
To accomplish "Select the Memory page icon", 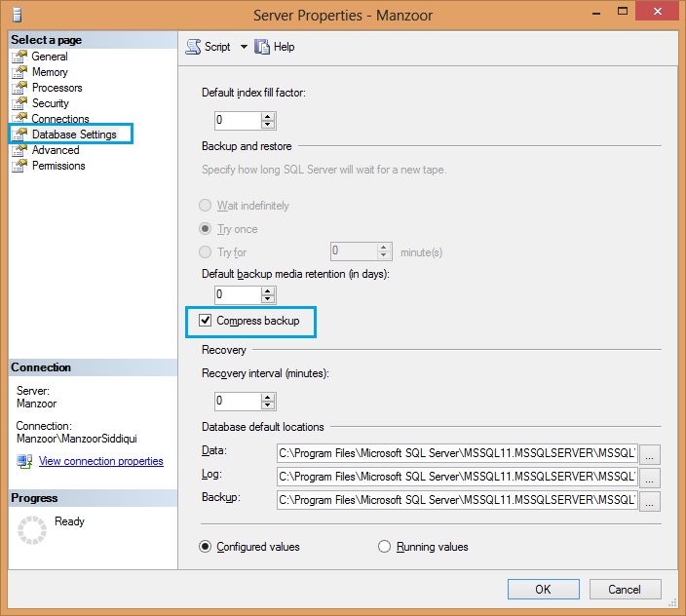I will (19, 72).
